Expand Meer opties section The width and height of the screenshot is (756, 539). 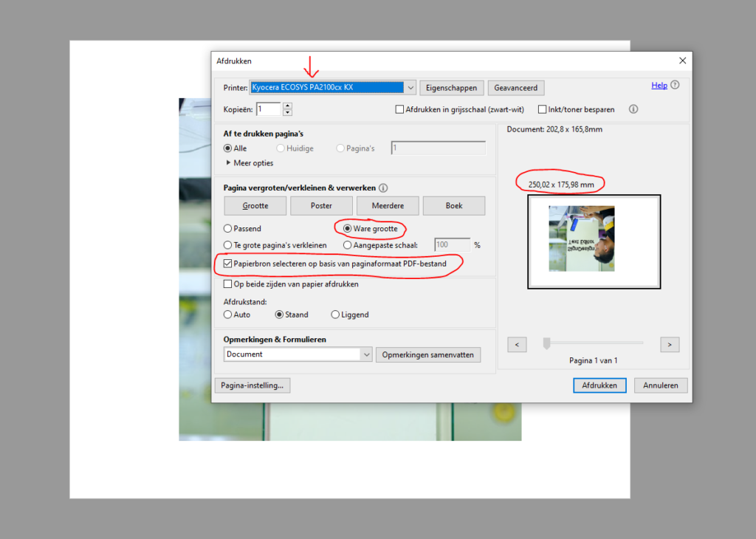229,162
